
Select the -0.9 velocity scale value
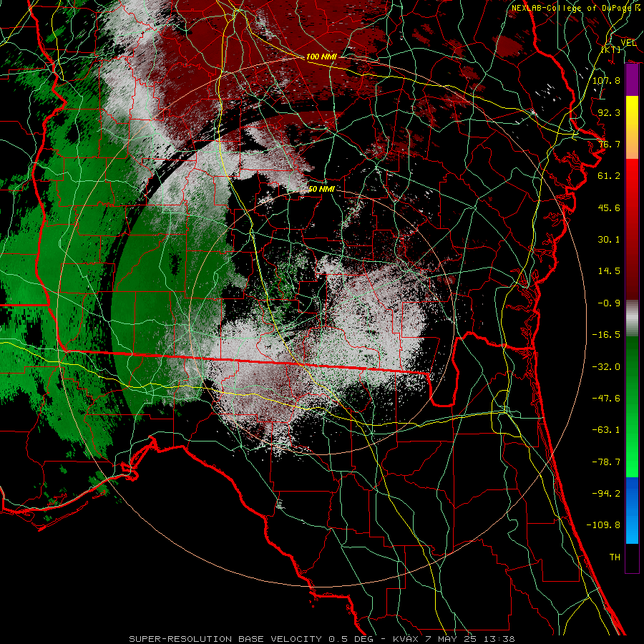click(x=609, y=303)
